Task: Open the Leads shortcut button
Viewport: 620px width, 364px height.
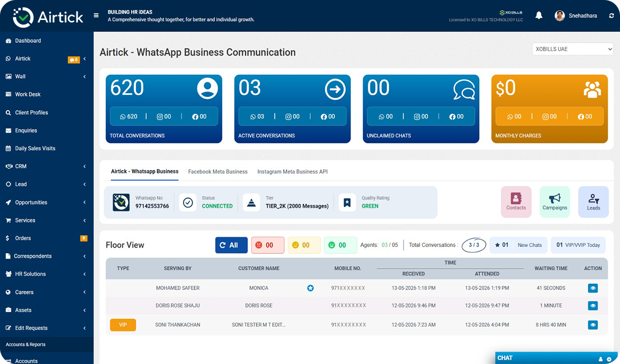Action: (593, 202)
